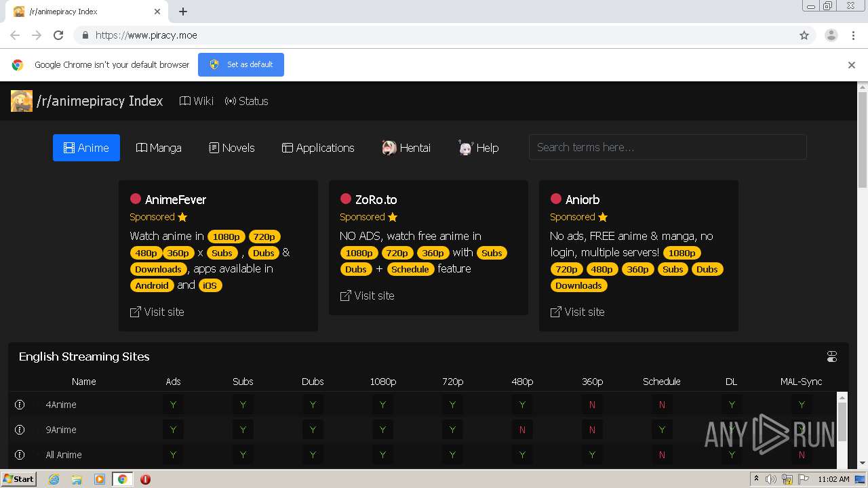Screen dimensions: 868x488
Task: Click the Name column header
Action: (84, 382)
